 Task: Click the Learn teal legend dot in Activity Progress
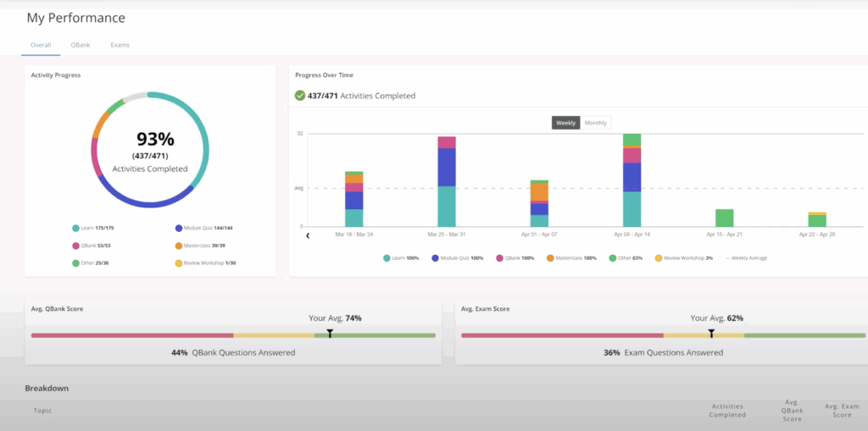click(76, 228)
